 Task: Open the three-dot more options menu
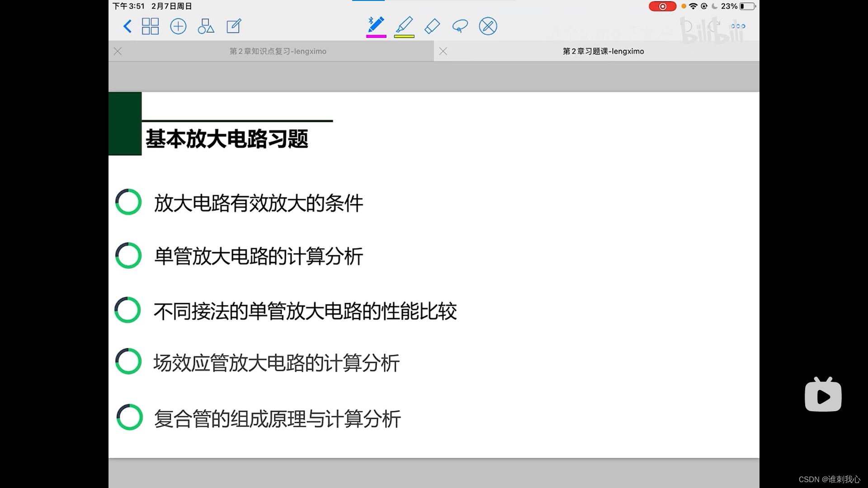pyautogui.click(x=738, y=26)
